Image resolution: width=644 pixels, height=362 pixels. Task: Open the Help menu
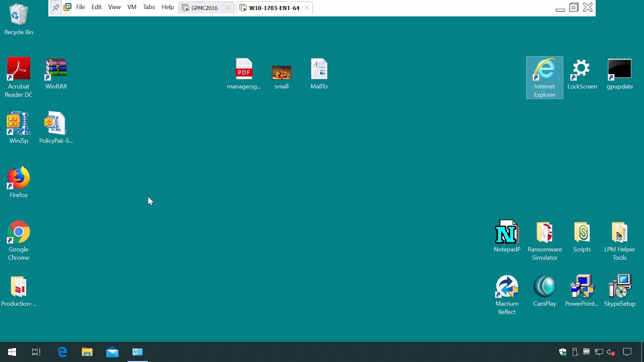(168, 8)
